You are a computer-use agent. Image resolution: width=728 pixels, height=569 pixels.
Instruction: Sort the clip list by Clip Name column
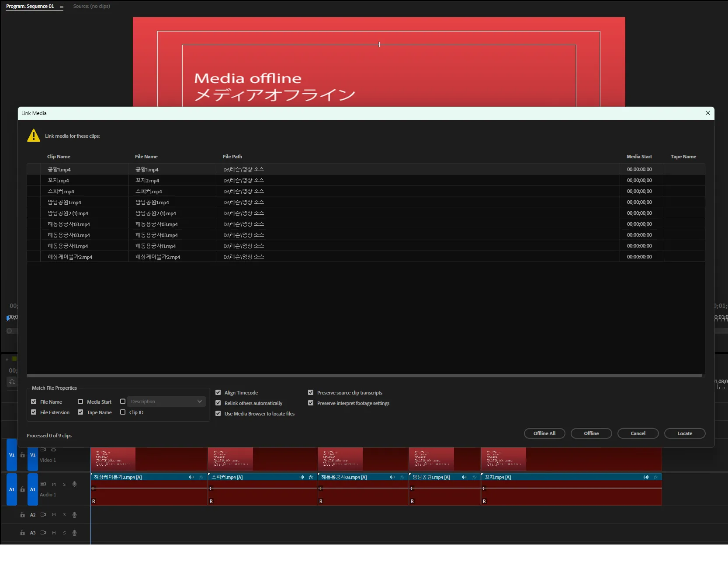(59, 157)
